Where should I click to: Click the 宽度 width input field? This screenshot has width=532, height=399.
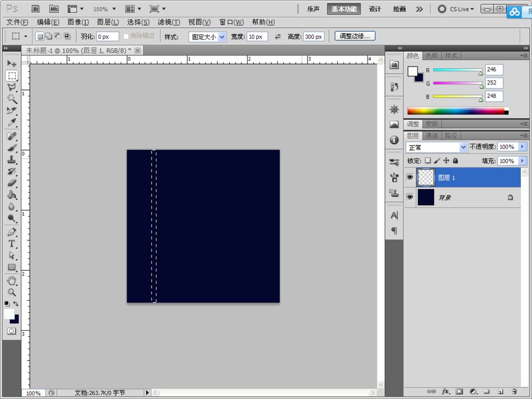pos(257,37)
